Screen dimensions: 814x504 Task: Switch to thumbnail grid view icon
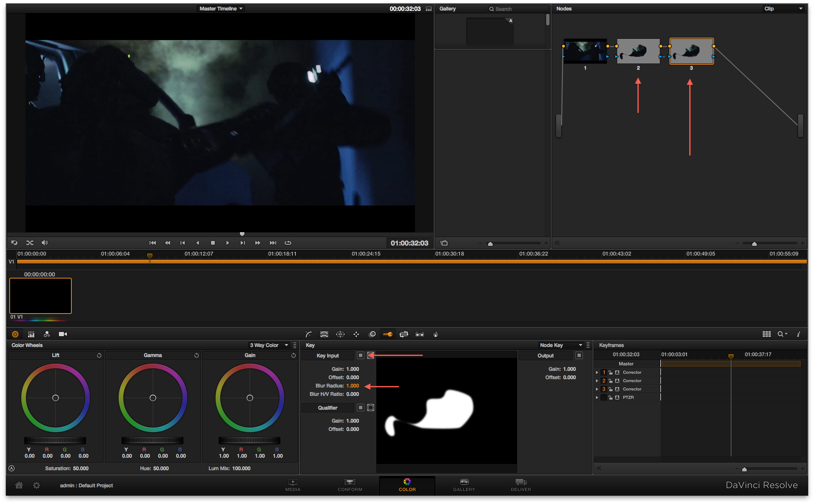[x=766, y=334]
